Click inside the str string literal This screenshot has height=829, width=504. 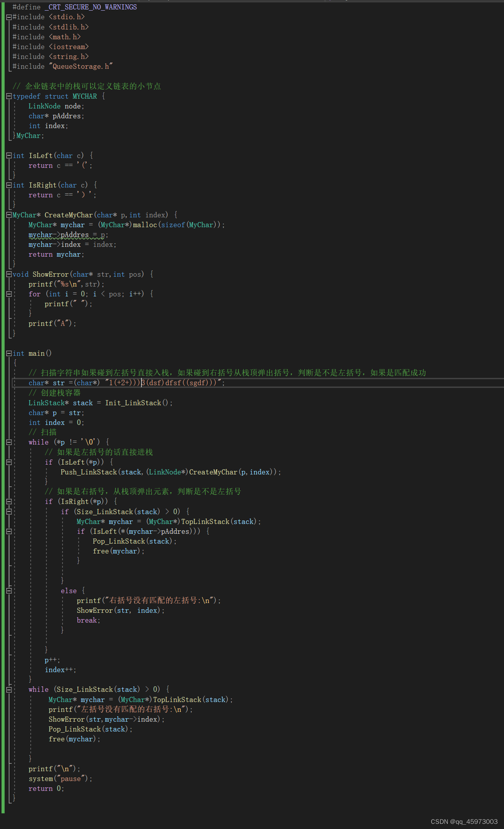coord(163,383)
